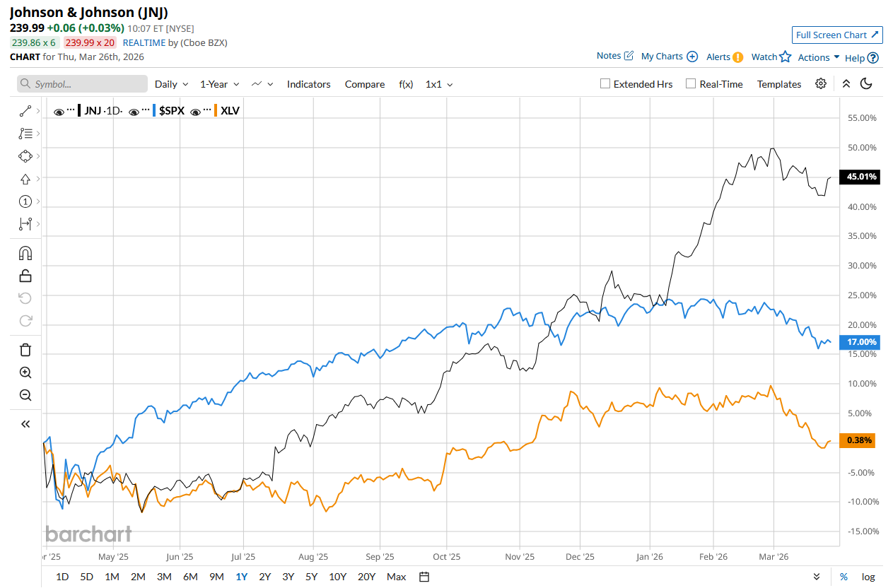Open the Daily frequency dropdown

(x=172, y=83)
